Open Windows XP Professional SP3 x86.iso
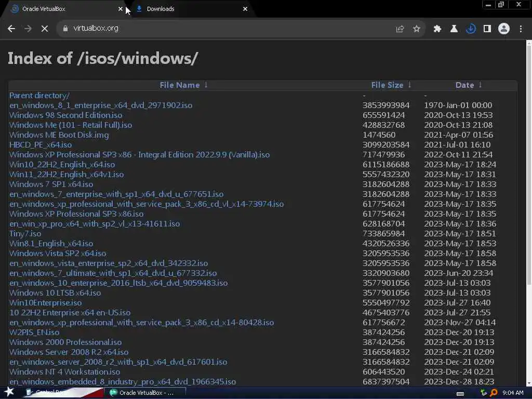This screenshot has width=532, height=399. [76, 214]
